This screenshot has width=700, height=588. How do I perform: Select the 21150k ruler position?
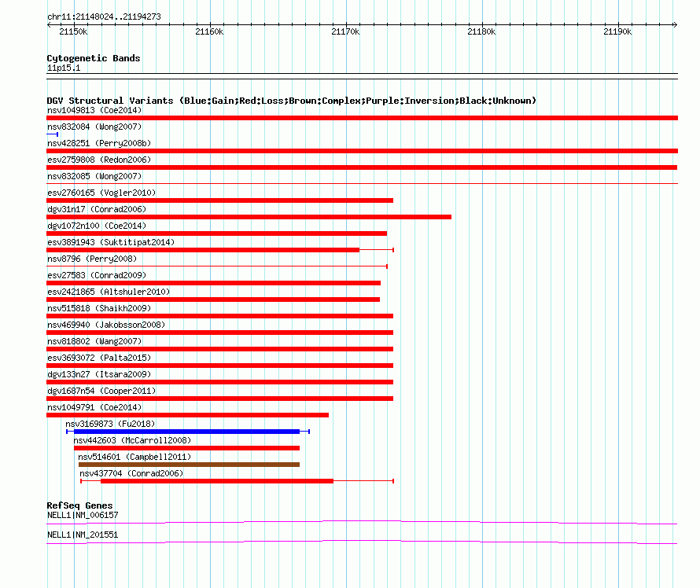74,31
